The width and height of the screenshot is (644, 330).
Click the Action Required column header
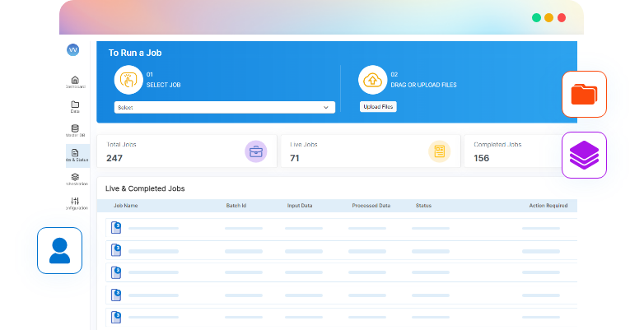(x=548, y=205)
